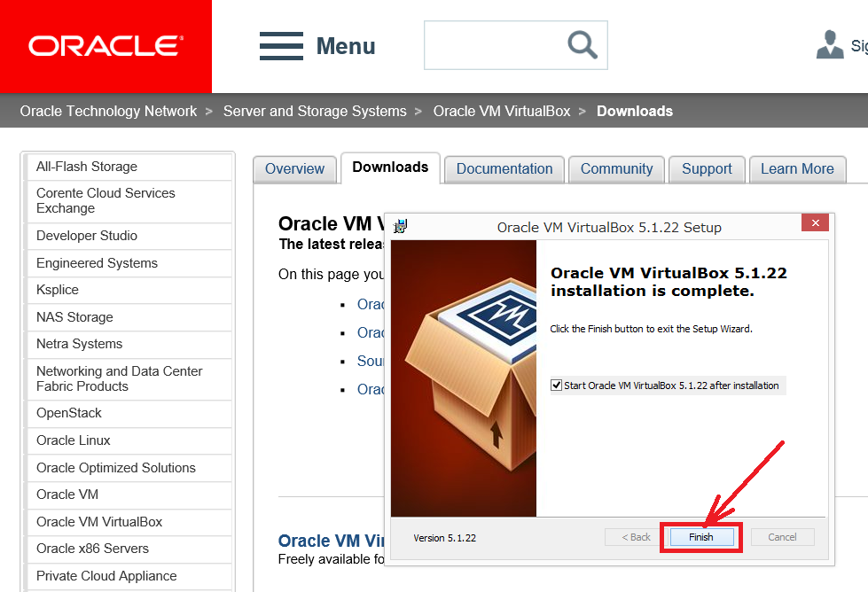Click the partially hidden 'Sou' list link

pos(371,362)
